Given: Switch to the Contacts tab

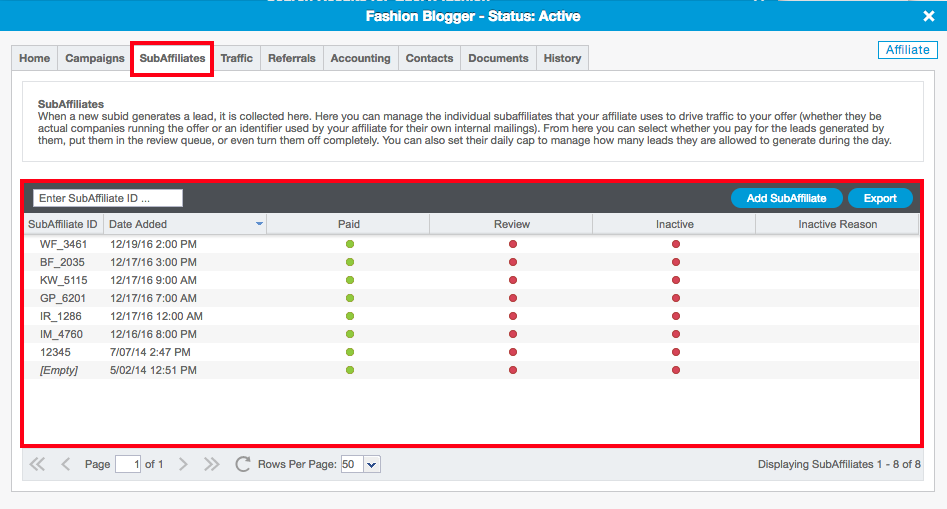Looking at the screenshot, I should 429,58.
